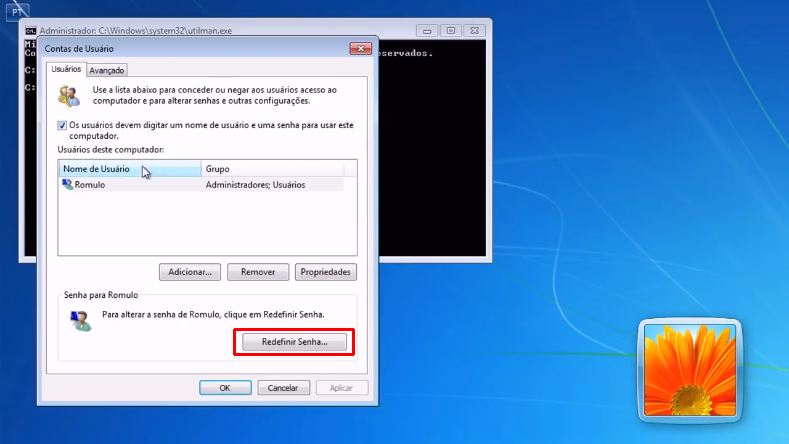This screenshot has width=789, height=444.
Task: Open the Adicionar user dialog
Action: tap(190, 272)
